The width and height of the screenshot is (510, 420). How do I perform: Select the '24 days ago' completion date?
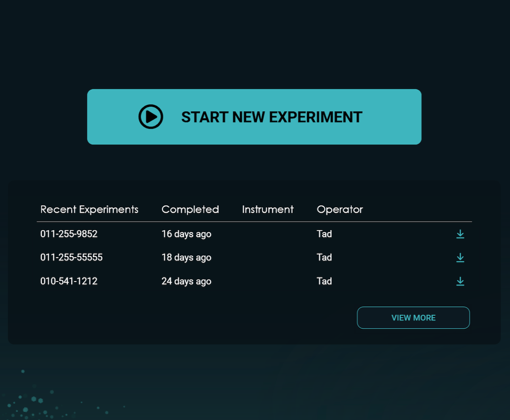click(x=186, y=281)
